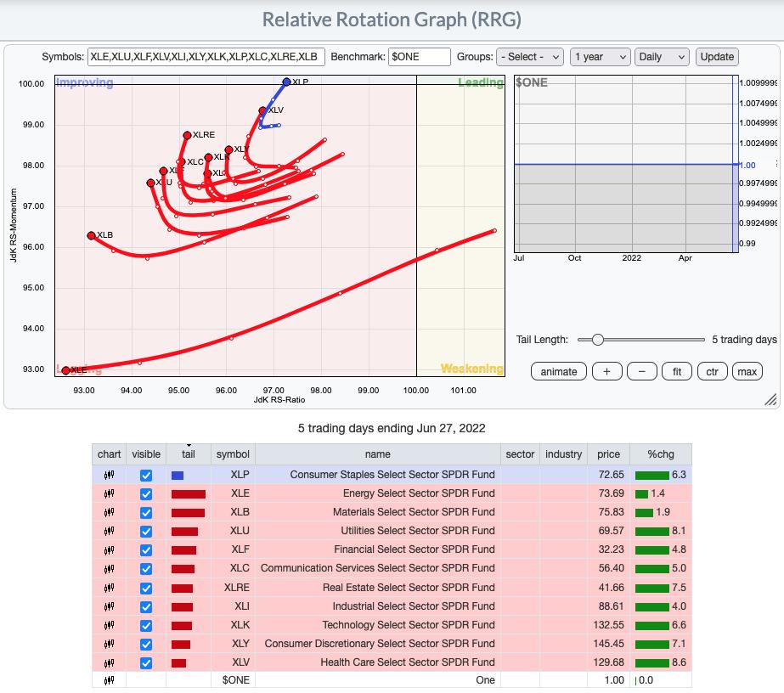Click the ctr center button
This screenshot has height=693, width=784.
click(x=712, y=371)
